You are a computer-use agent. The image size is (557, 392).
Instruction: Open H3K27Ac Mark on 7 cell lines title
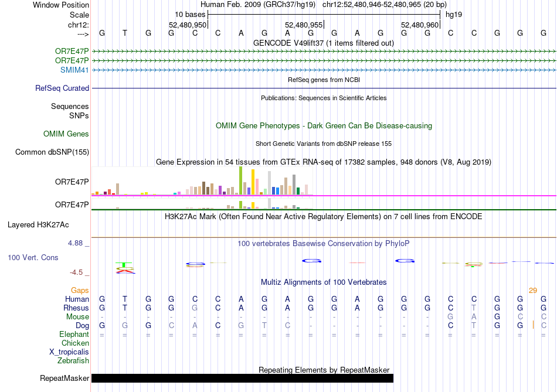tap(324, 217)
